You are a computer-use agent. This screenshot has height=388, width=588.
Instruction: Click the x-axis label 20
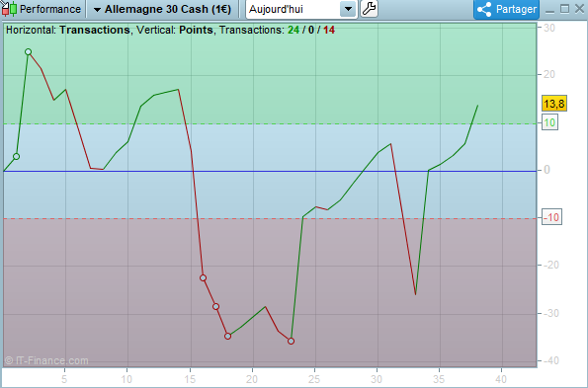[252, 379]
